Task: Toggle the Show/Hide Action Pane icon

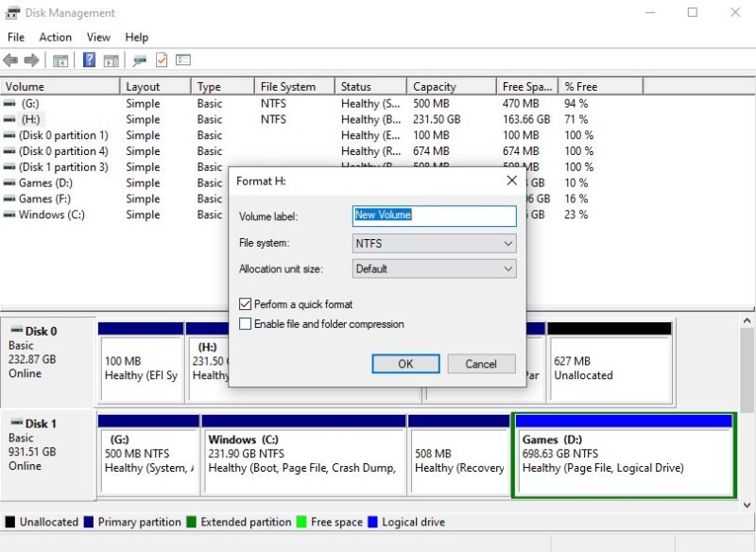Action: [112, 60]
